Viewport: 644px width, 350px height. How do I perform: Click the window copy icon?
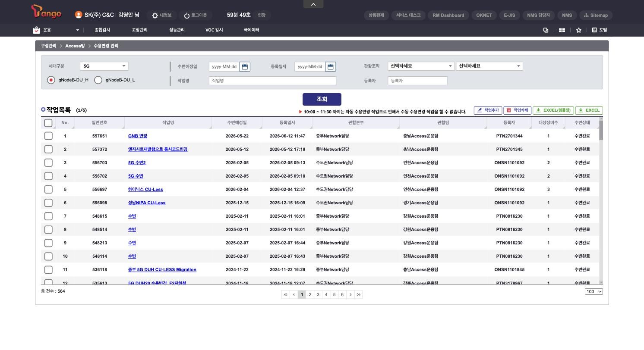coord(546,30)
